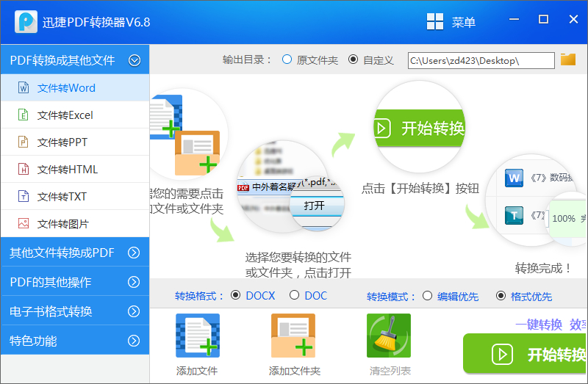Expand the 电子书格式转换 section
The image size is (588, 384).
134,311
